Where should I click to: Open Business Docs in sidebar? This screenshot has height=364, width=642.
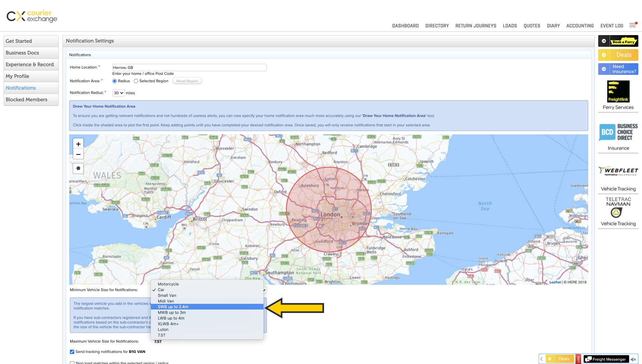point(31,53)
